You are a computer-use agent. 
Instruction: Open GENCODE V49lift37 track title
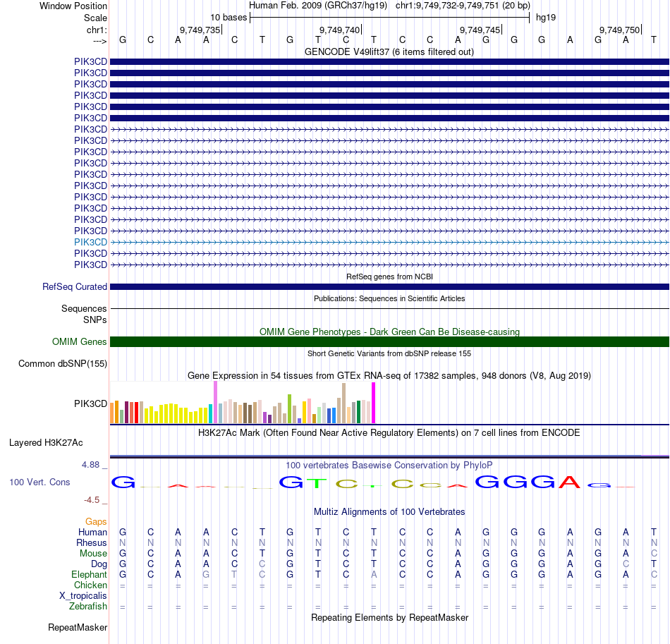[389, 52]
